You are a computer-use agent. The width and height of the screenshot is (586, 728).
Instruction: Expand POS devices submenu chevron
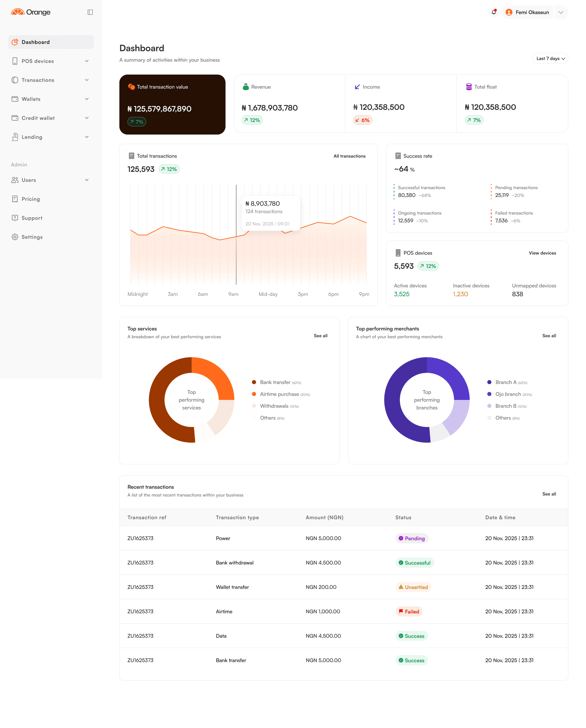pos(87,61)
